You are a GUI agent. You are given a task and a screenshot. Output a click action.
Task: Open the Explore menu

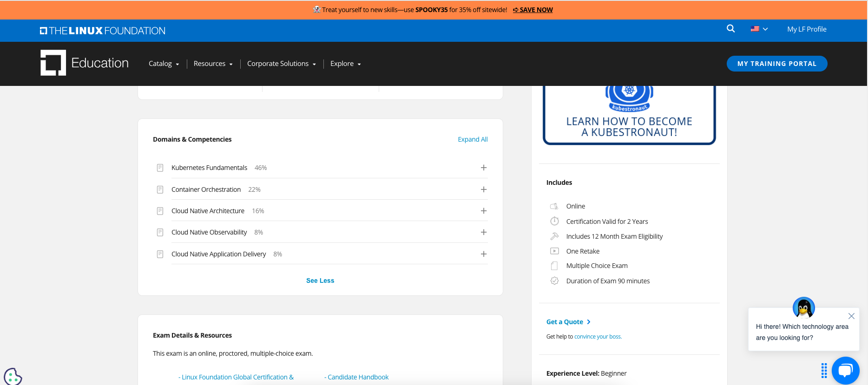coord(346,64)
